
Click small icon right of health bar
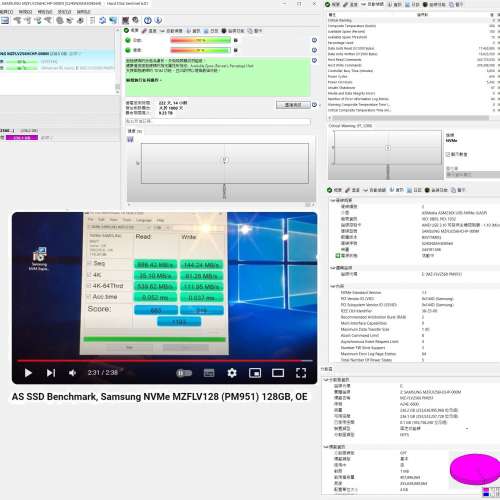(236, 40)
